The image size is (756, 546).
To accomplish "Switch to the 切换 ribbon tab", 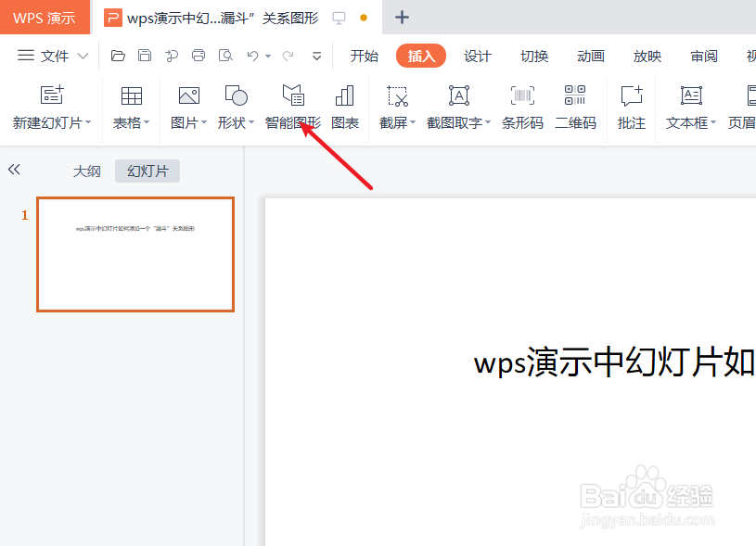I will 534,56.
